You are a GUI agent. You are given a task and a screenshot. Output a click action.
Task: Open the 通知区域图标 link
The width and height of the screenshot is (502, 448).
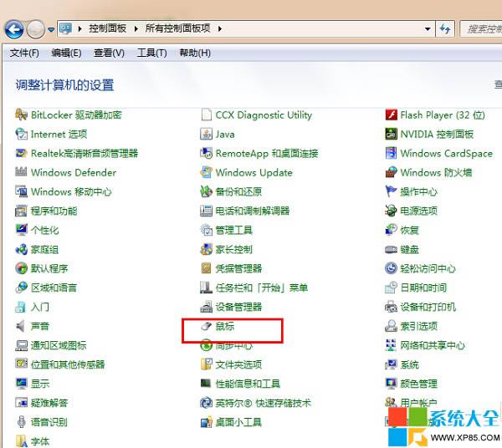59,345
